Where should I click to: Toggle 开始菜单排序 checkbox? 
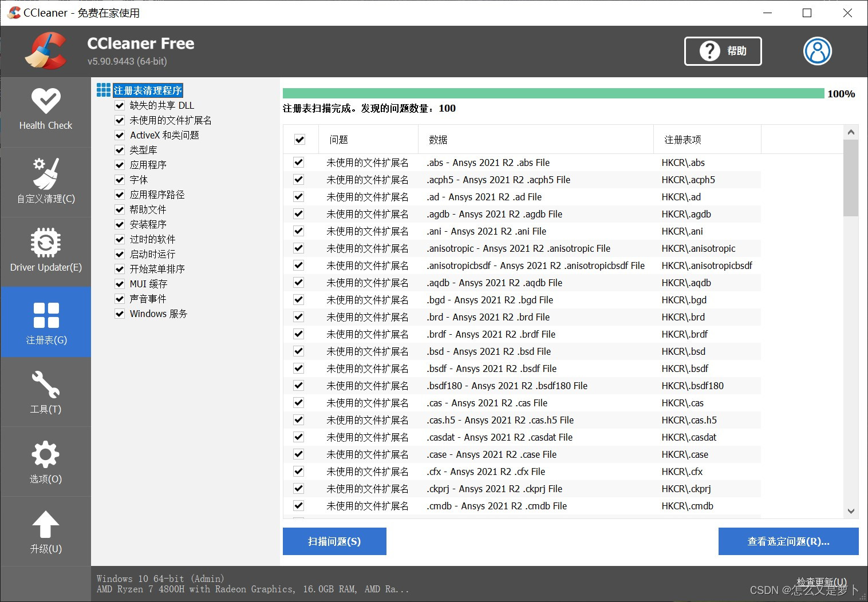click(120, 269)
